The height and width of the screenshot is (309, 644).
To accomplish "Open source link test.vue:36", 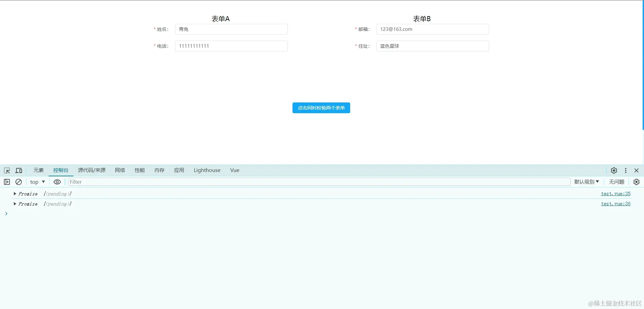I will click(616, 204).
